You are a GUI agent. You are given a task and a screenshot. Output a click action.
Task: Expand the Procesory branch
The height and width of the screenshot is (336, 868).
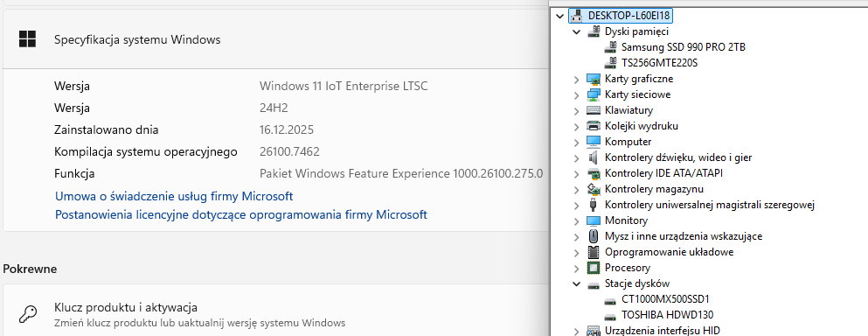576,268
